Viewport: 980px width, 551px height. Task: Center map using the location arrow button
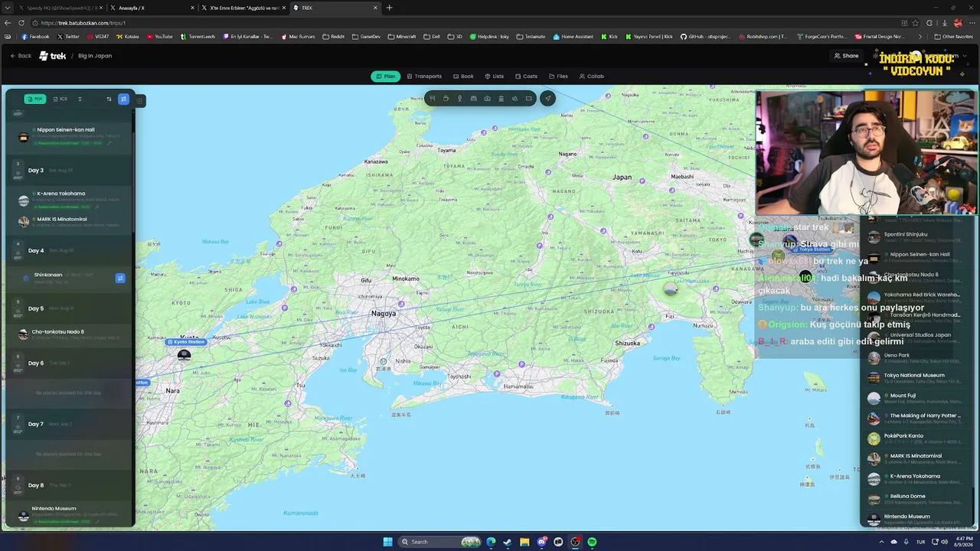[x=547, y=99]
